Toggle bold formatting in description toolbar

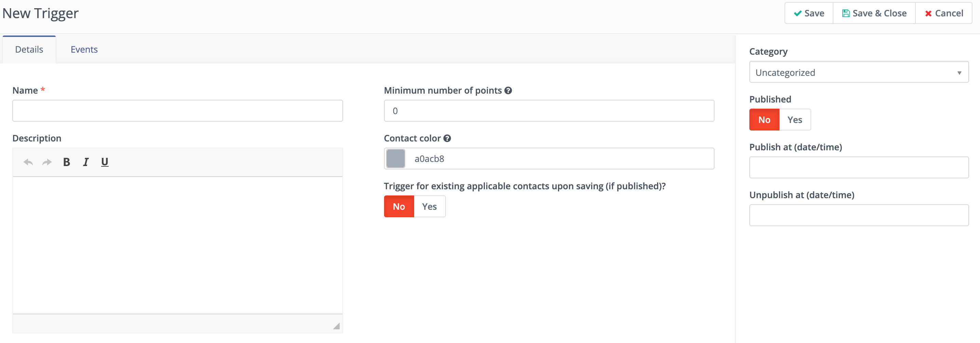(67, 162)
